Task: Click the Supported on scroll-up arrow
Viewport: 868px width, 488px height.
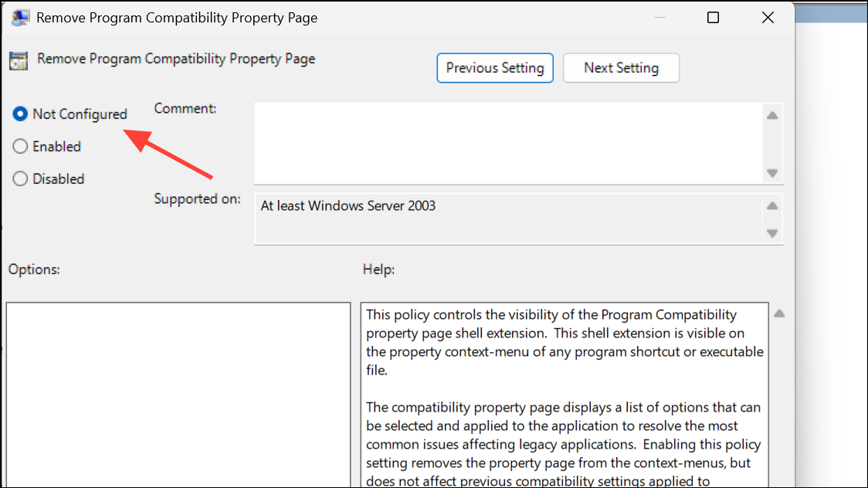Action: click(x=771, y=205)
